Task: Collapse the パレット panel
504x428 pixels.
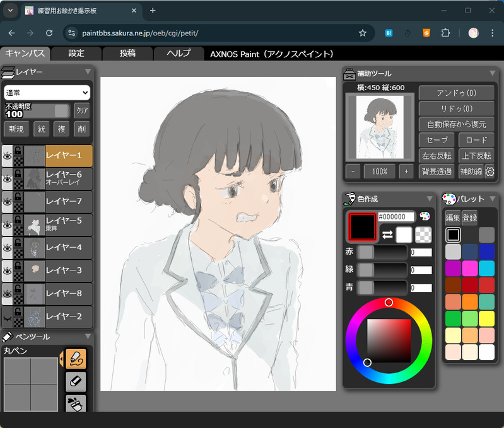Action: pyautogui.click(x=492, y=199)
